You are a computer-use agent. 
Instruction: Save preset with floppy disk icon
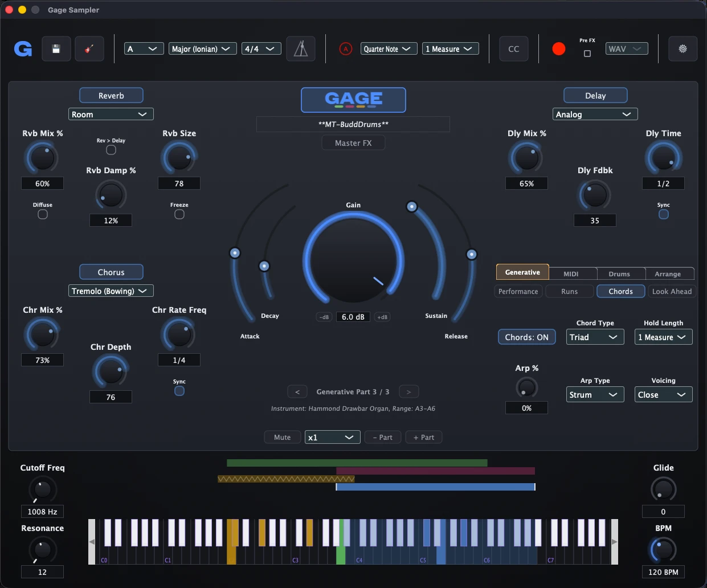[x=56, y=49]
